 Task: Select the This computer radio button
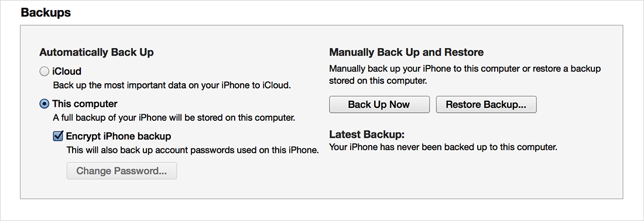tap(44, 104)
